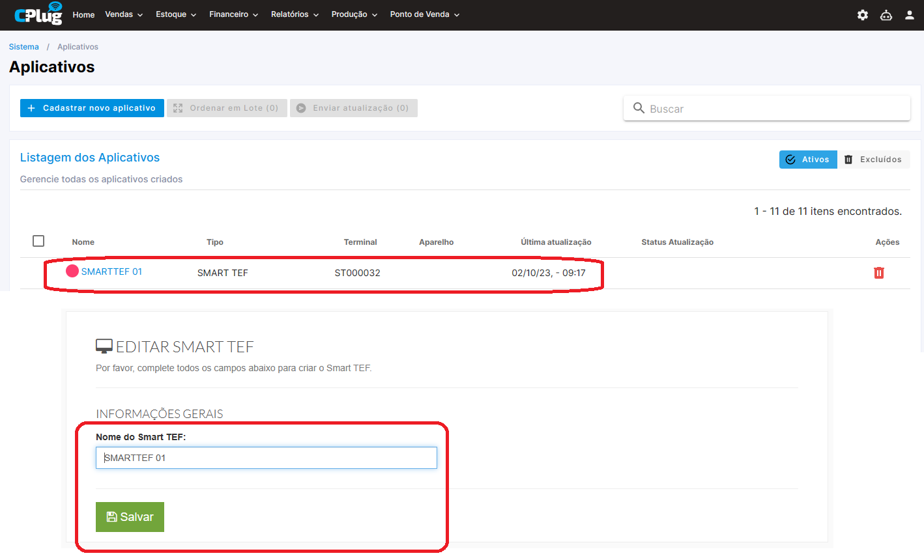The height and width of the screenshot is (560, 924).
Task: Click the Nome column header
Action: pos(83,242)
